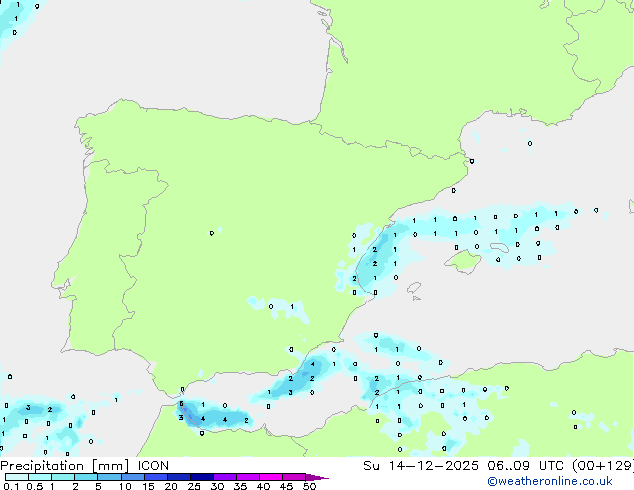Click the above-50 mm legend arrow tip
The image size is (634, 490).
point(317,477)
